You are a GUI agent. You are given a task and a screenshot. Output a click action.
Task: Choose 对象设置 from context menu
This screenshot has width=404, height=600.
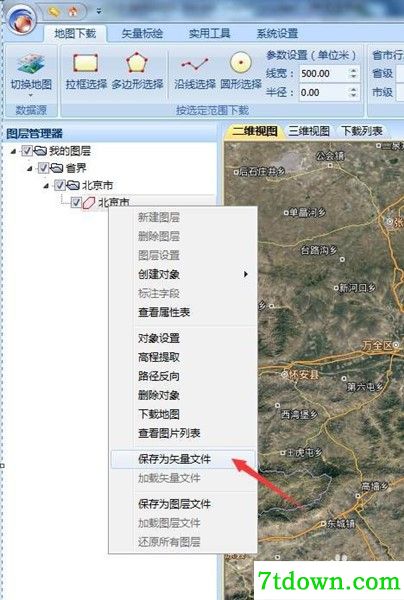[x=183, y=338]
